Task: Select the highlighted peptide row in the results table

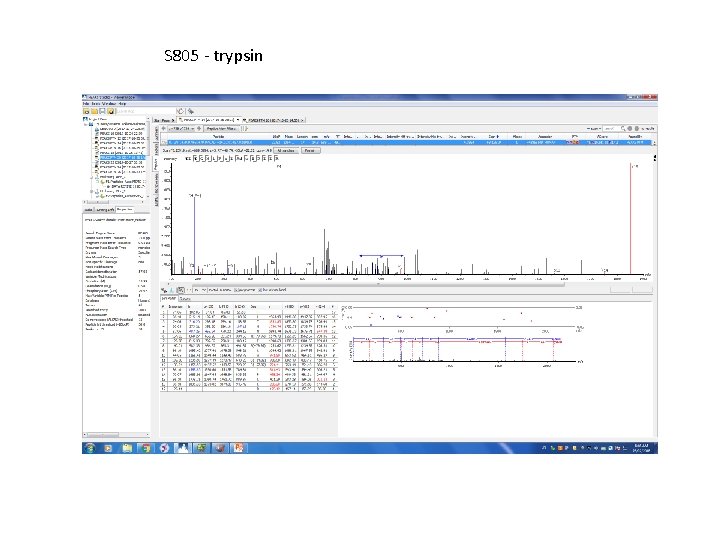Action: (x=409, y=142)
